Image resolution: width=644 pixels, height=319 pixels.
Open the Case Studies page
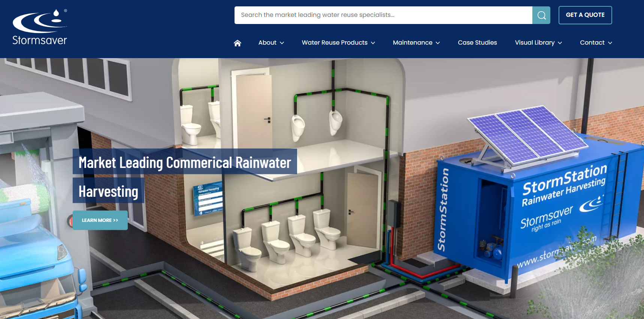coord(477,43)
